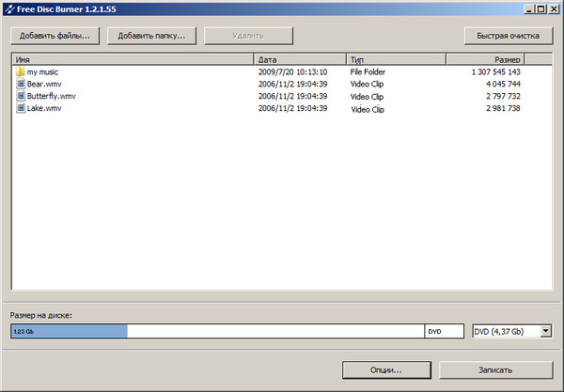564x392 pixels.
Task: Click the Butterfly.wmv video file icon
Action: point(21,96)
